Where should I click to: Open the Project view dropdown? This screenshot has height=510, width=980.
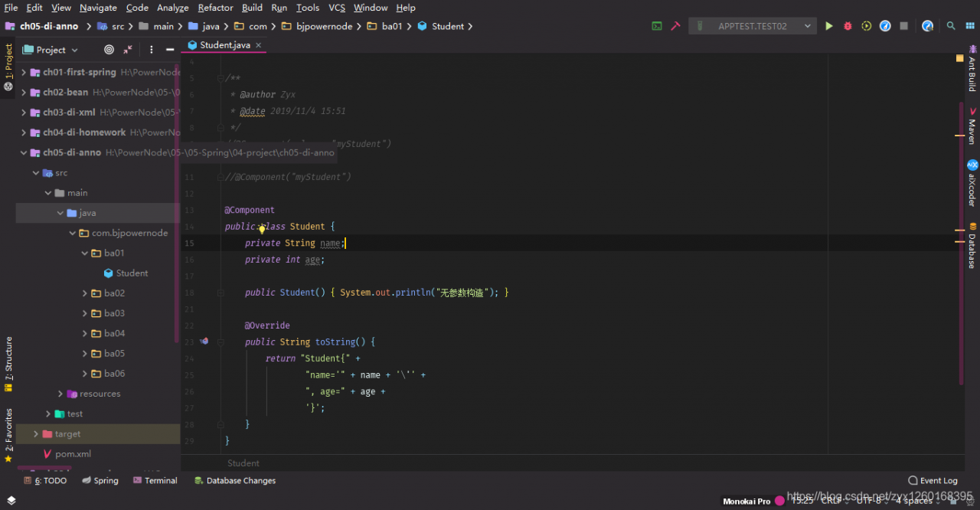51,49
